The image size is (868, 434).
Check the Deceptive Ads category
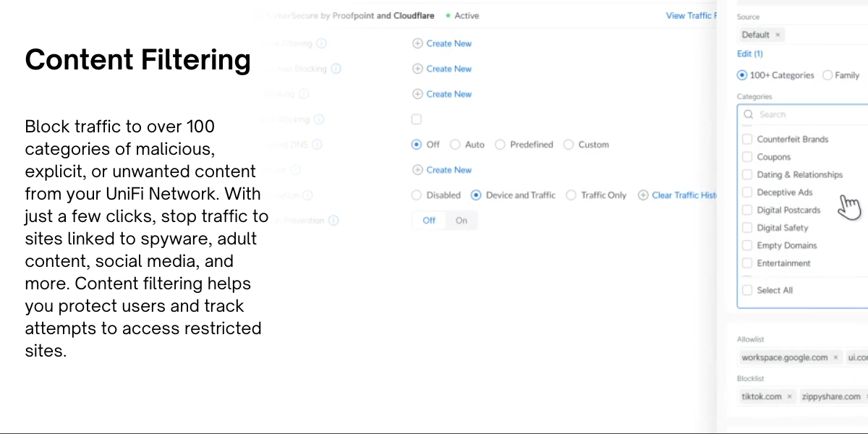747,192
